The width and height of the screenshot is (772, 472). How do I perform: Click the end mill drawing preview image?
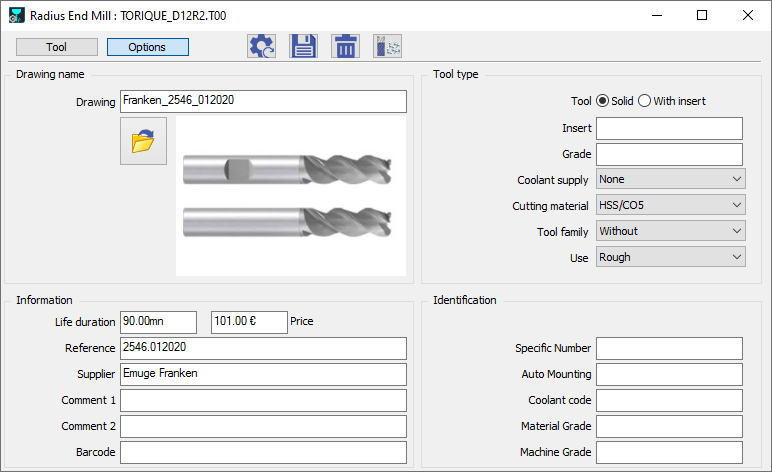click(290, 196)
